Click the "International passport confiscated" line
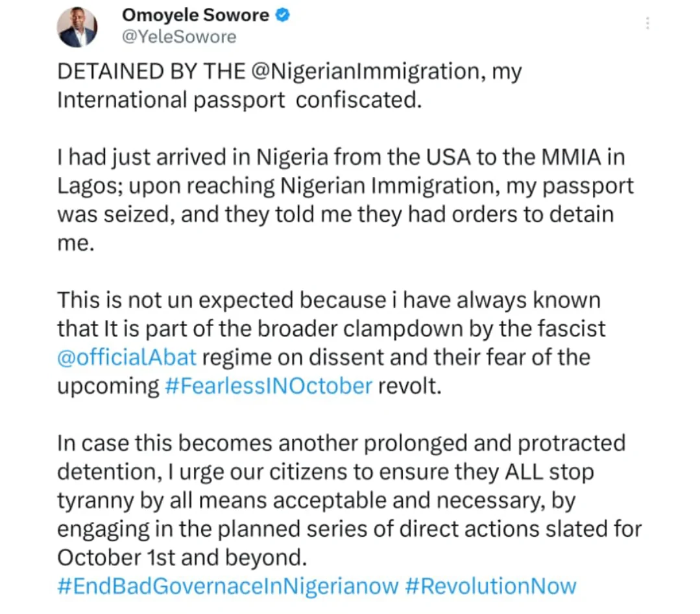Screen dimensions: 700x614 point(239,101)
